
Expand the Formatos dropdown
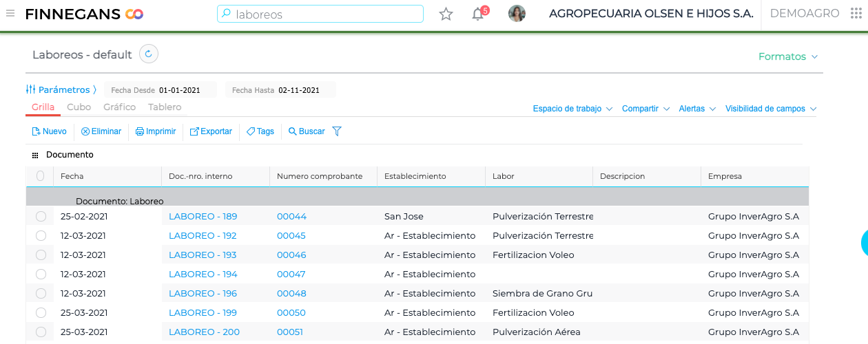coord(788,56)
